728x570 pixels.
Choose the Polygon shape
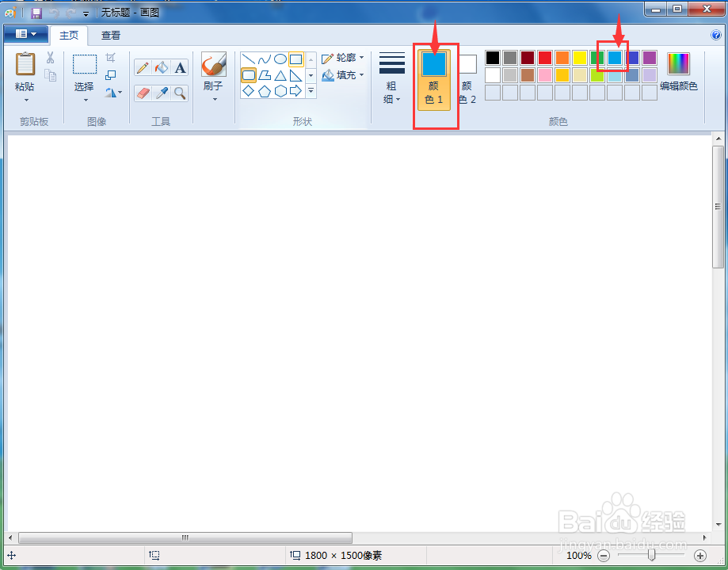click(264, 75)
